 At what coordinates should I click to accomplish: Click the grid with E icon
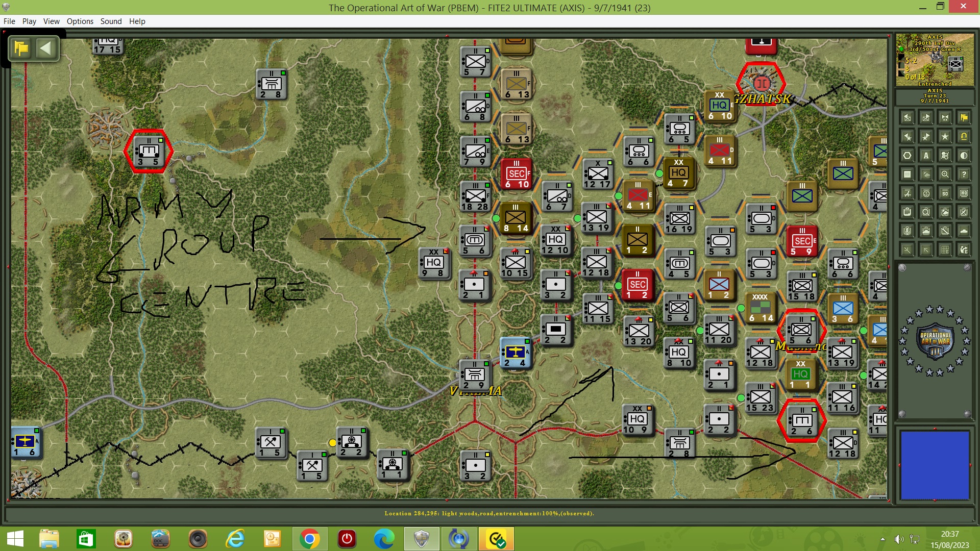[945, 250]
